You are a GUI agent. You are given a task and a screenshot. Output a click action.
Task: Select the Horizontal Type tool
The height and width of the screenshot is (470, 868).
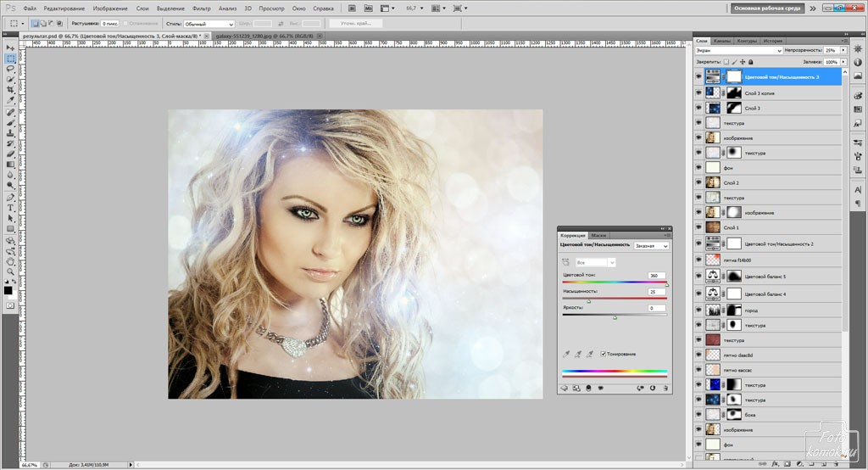pyautogui.click(x=11, y=208)
